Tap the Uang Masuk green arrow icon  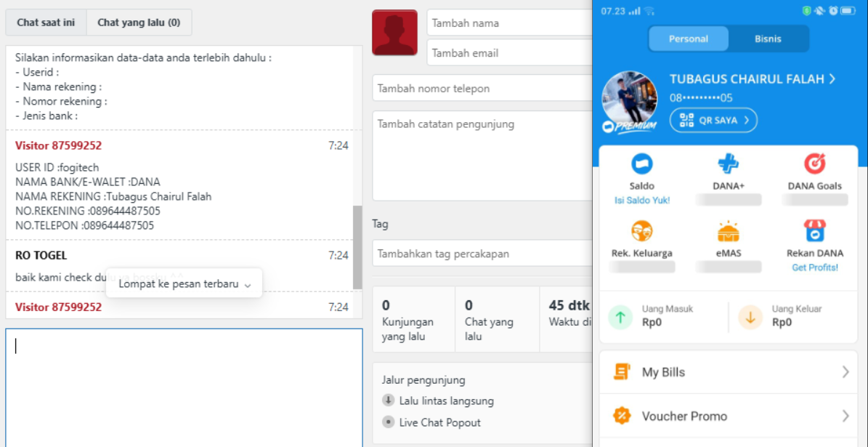pyautogui.click(x=620, y=318)
